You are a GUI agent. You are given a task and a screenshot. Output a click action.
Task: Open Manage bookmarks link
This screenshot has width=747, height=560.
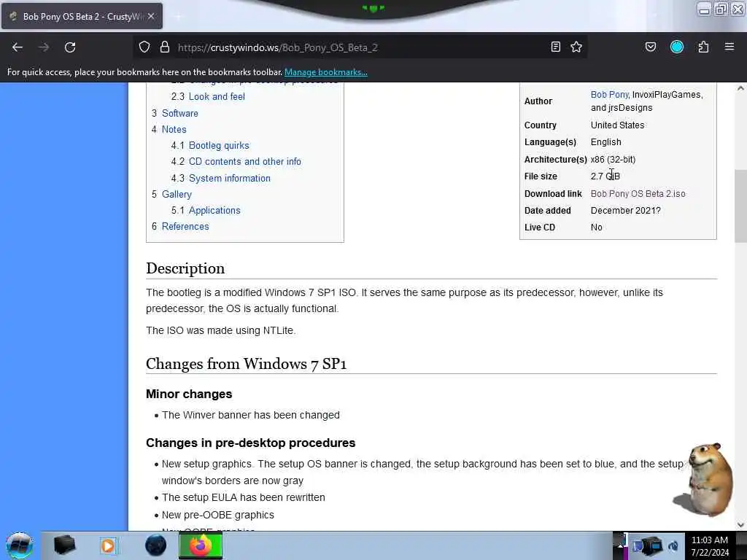[326, 72]
